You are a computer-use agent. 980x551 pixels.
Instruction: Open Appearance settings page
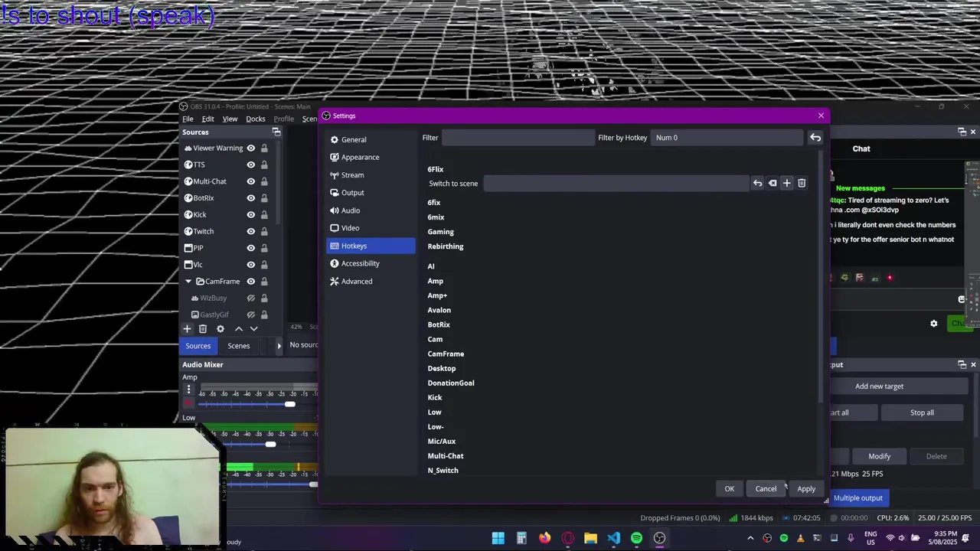pos(371,157)
